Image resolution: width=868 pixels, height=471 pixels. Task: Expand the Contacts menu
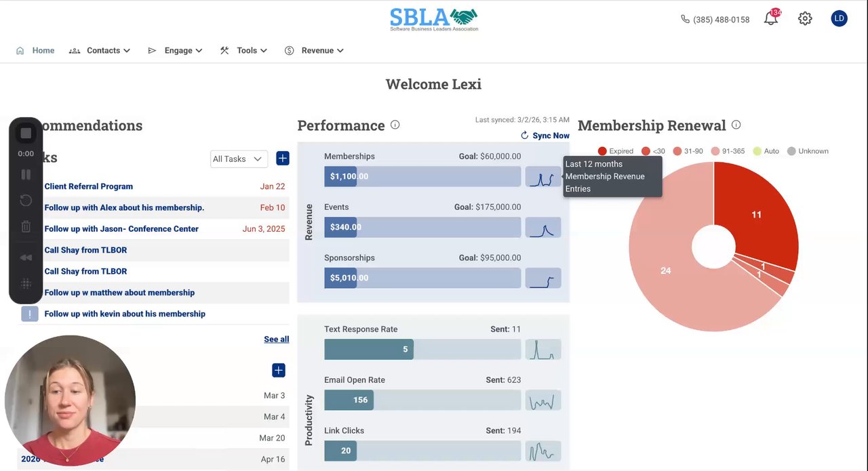click(100, 50)
